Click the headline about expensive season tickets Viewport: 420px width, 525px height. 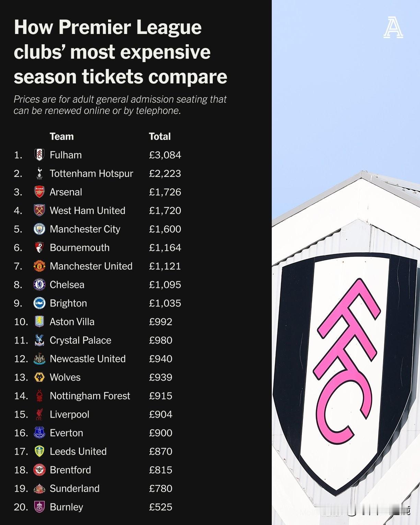pyautogui.click(x=120, y=51)
